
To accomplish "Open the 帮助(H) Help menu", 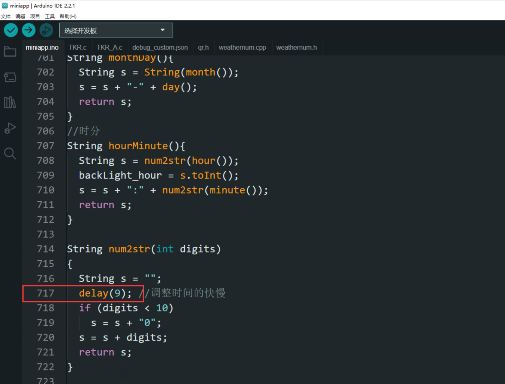I will (68, 16).
